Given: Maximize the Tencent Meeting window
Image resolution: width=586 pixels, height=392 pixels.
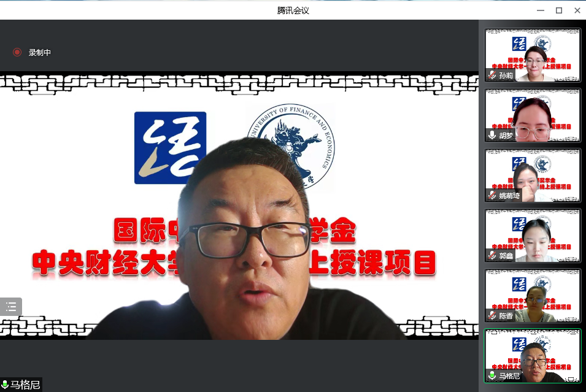Looking at the screenshot, I should (559, 10).
